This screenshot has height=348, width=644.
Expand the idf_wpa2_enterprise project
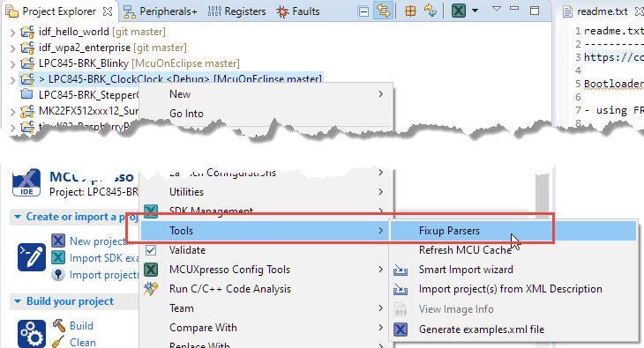click(12, 48)
